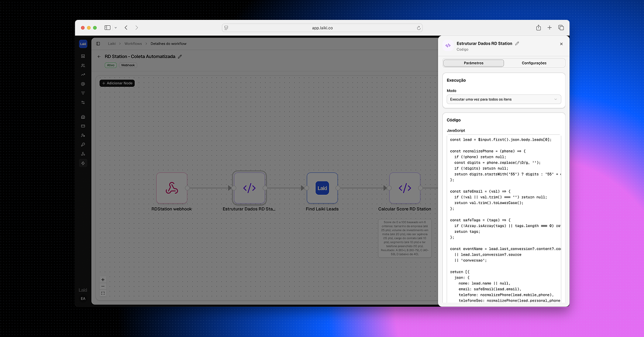The image size is (644, 337).
Task: Open the bot icon in sidebar
Action: (83, 116)
